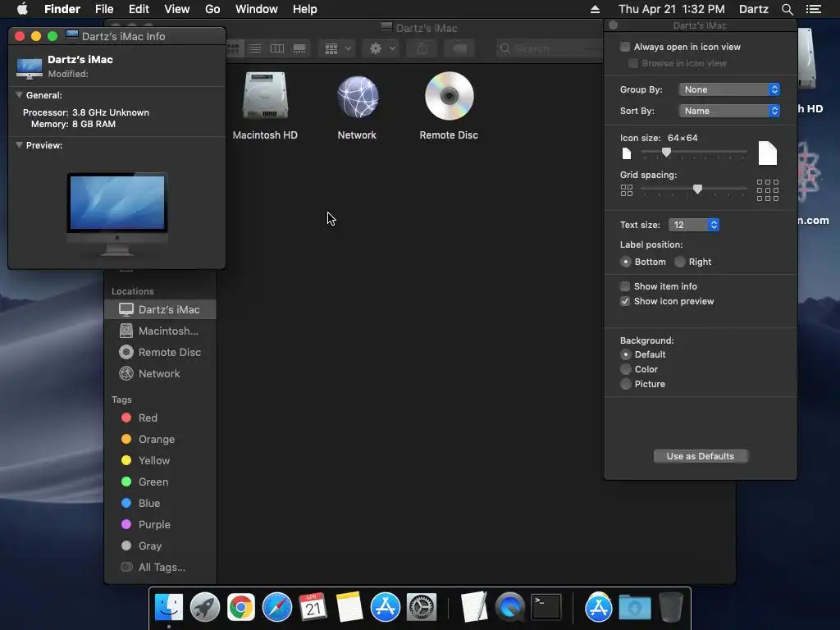Image resolution: width=840 pixels, height=630 pixels.
Task: Open All Tags… in sidebar
Action: coord(160,568)
